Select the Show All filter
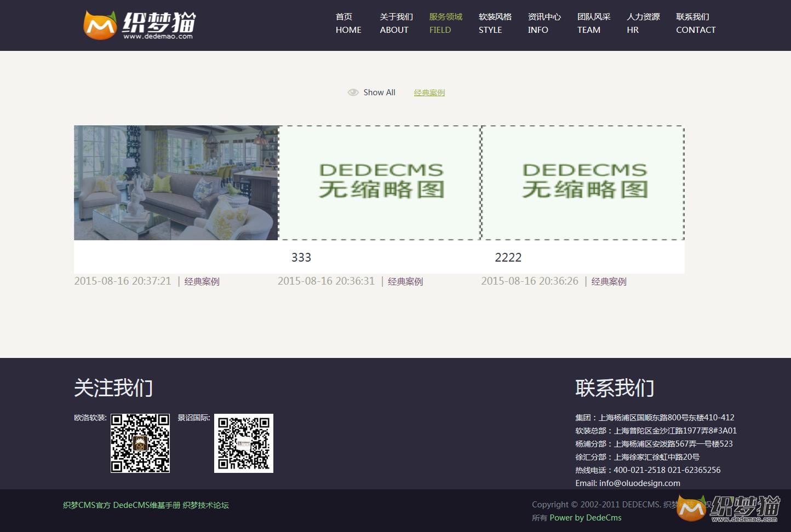Screen dimensions: 791x532 pyautogui.click(x=379, y=92)
